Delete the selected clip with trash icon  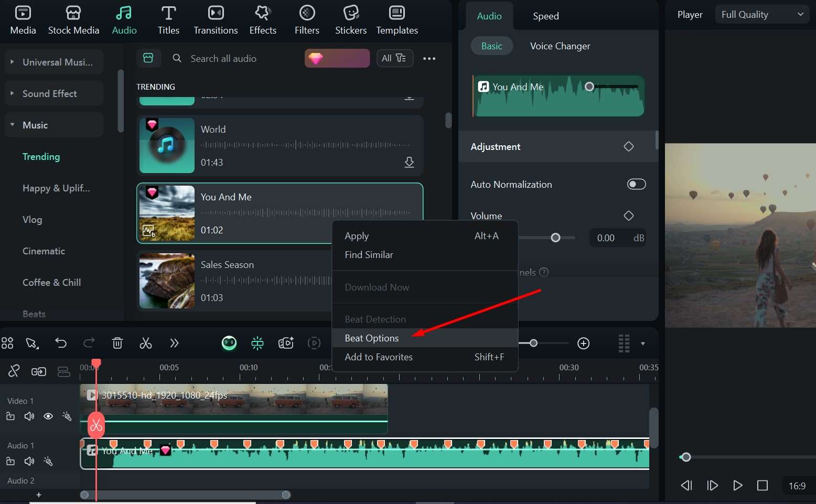117,343
